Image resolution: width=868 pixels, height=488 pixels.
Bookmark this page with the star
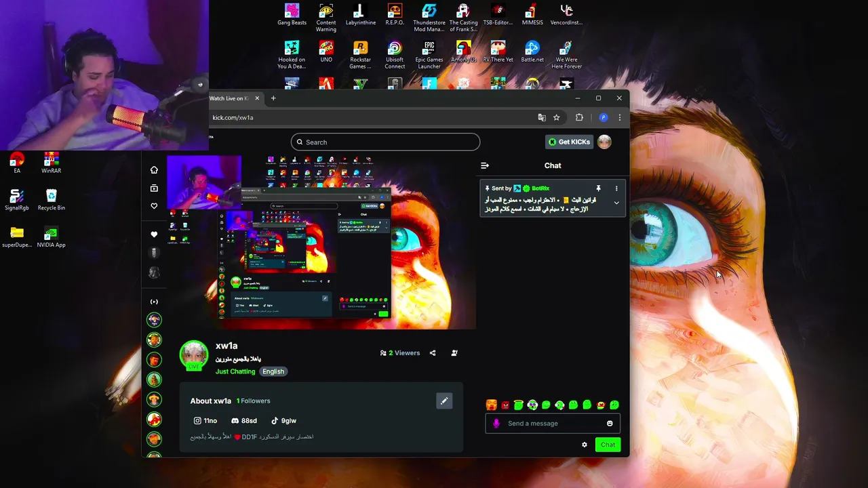point(556,117)
